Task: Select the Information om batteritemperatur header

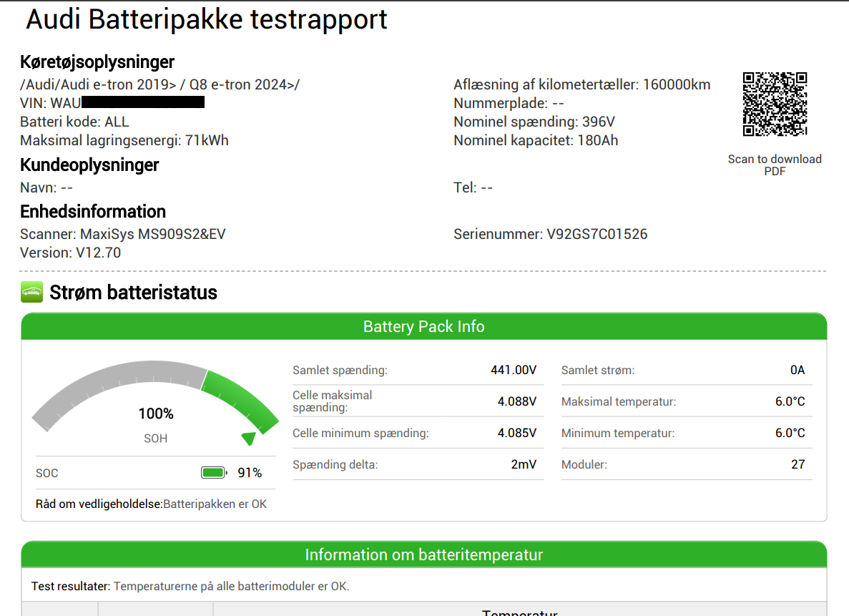Action: pos(423,554)
